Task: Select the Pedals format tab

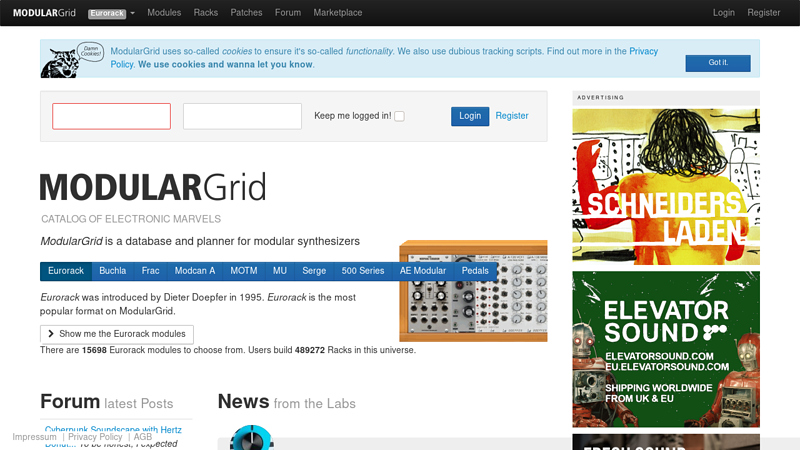Action: pyautogui.click(x=475, y=271)
